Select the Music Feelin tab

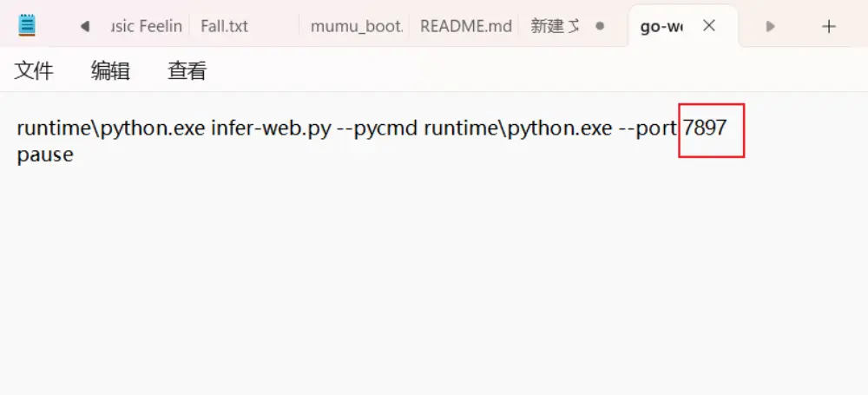coord(147,26)
